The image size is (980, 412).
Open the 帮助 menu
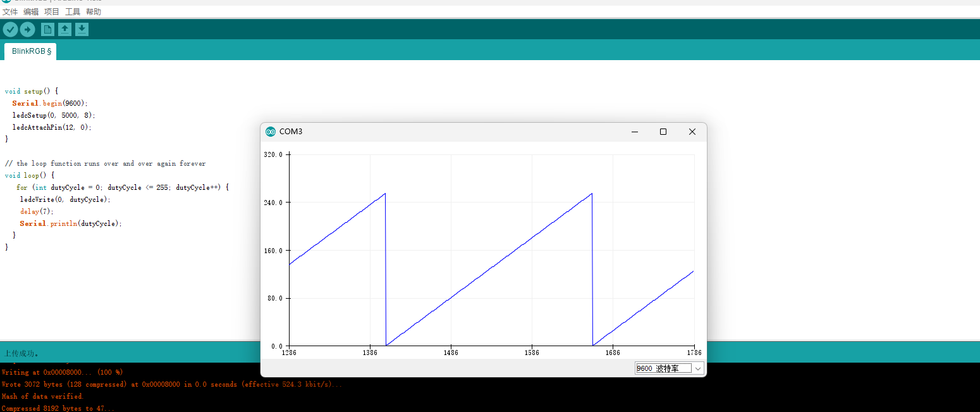(94, 11)
